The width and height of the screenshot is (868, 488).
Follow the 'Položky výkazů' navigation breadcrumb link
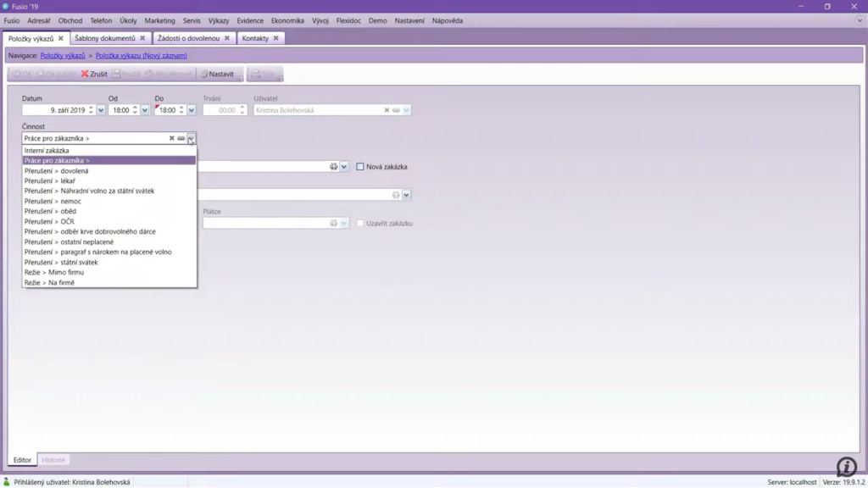(x=63, y=56)
